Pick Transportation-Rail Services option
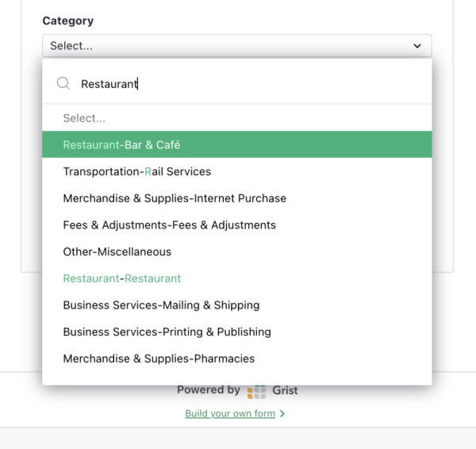Image resolution: width=476 pixels, height=449 pixels. [x=136, y=171]
